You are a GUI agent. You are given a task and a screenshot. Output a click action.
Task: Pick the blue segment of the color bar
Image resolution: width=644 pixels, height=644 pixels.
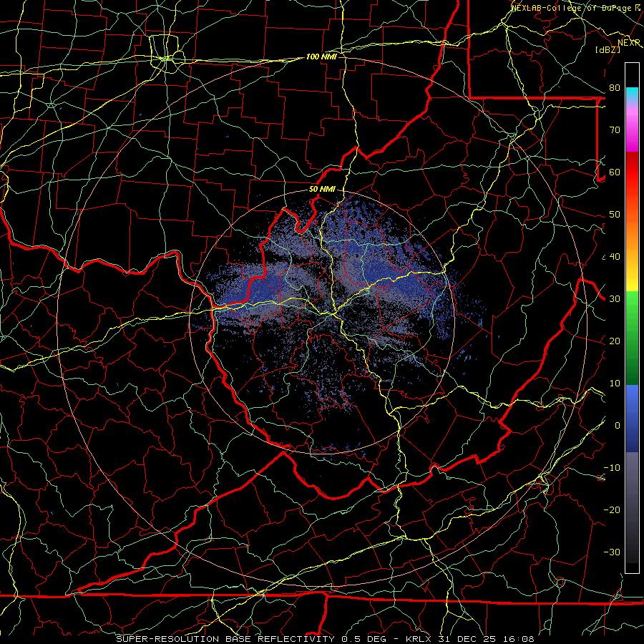(632, 418)
